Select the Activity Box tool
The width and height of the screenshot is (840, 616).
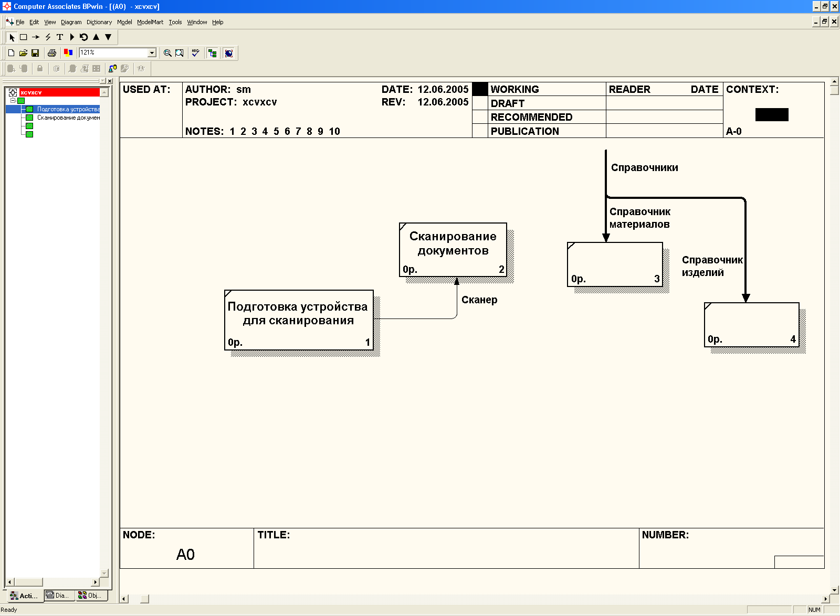click(x=24, y=37)
